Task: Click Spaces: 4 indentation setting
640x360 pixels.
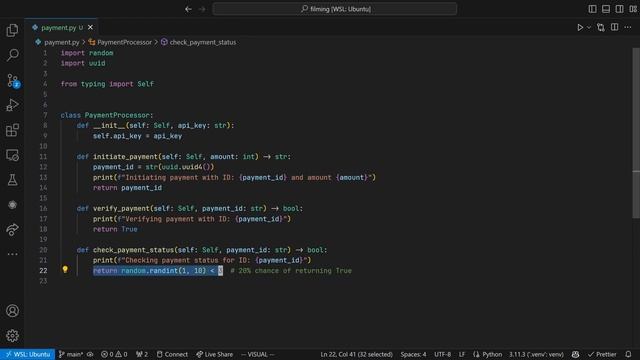Action: pos(413,354)
